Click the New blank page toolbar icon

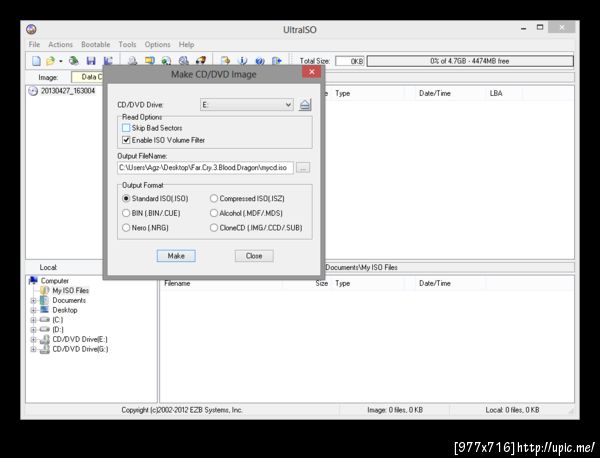tap(36, 61)
